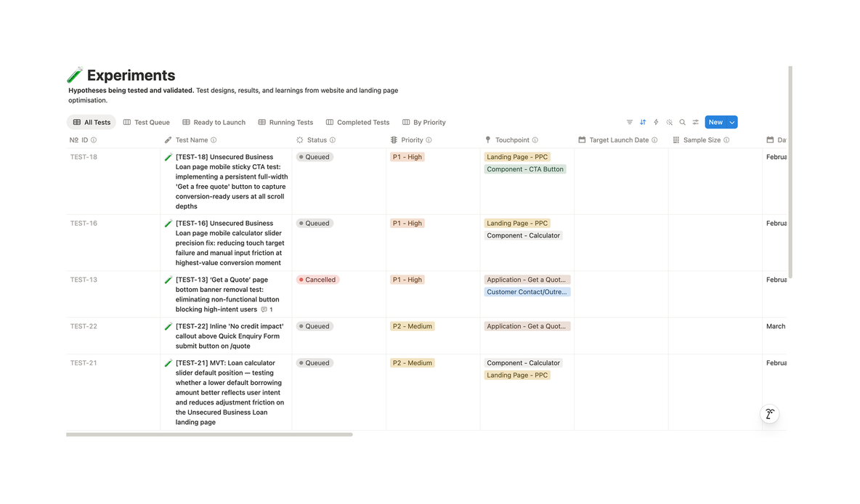Click info icon beside Target Launch Date
The height and width of the screenshot is (504, 860).
point(654,140)
